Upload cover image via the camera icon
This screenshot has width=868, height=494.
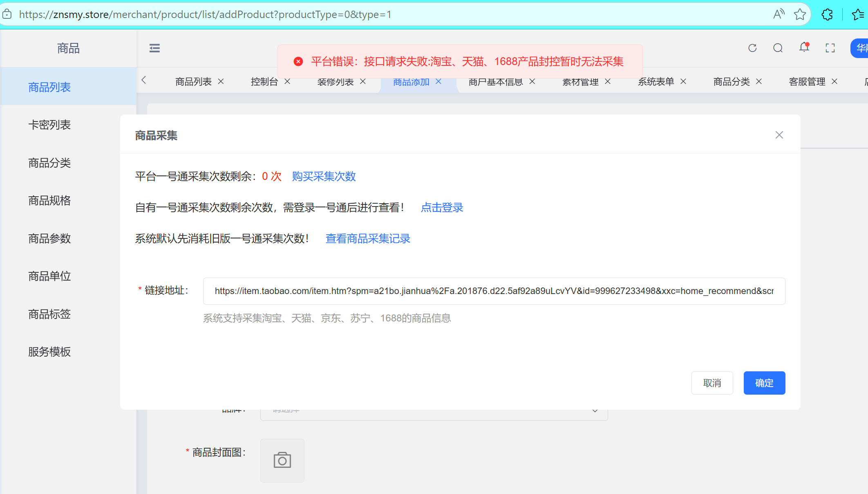[282, 460]
